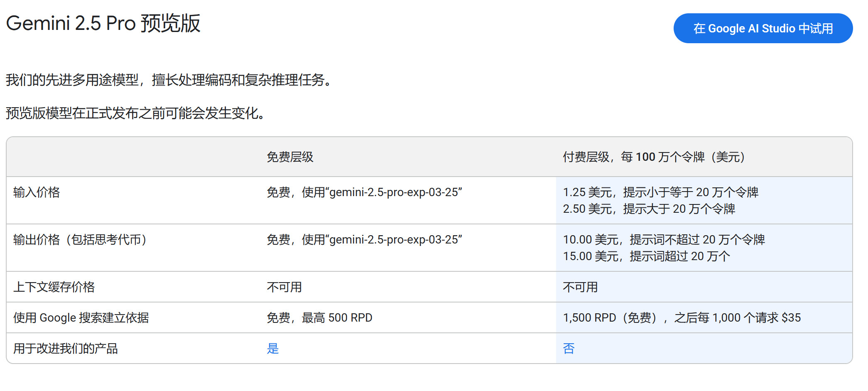
Task: Click the 1.25 美元 input price line
Action: (x=660, y=192)
